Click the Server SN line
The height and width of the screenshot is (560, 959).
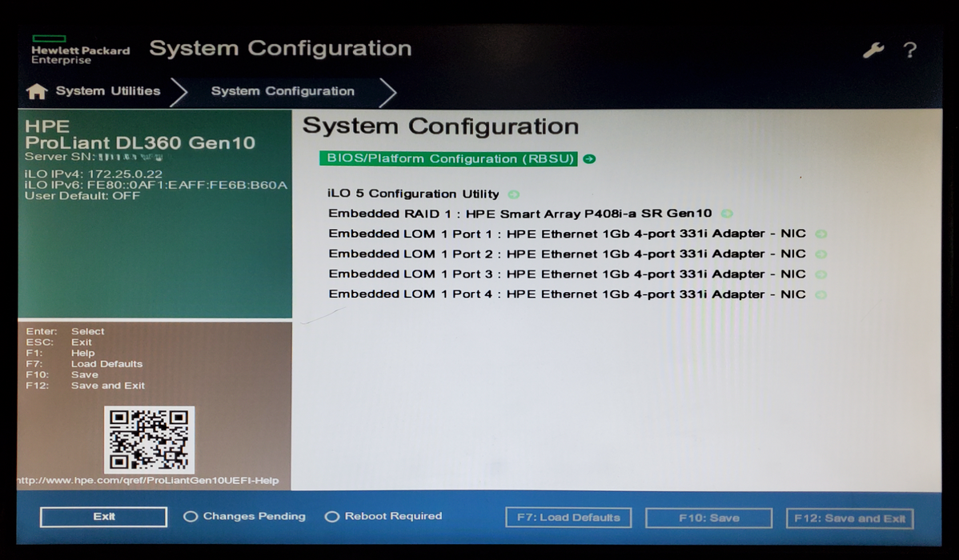(x=94, y=157)
